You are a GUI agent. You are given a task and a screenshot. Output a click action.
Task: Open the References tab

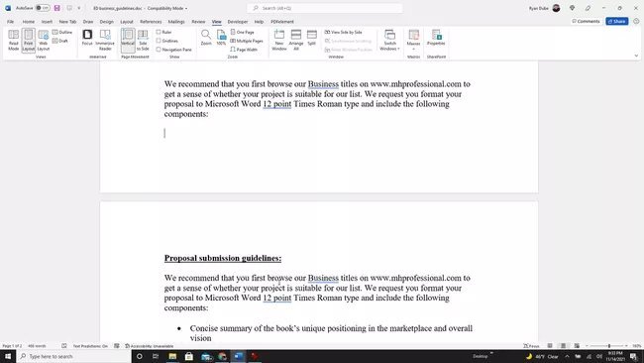click(151, 22)
